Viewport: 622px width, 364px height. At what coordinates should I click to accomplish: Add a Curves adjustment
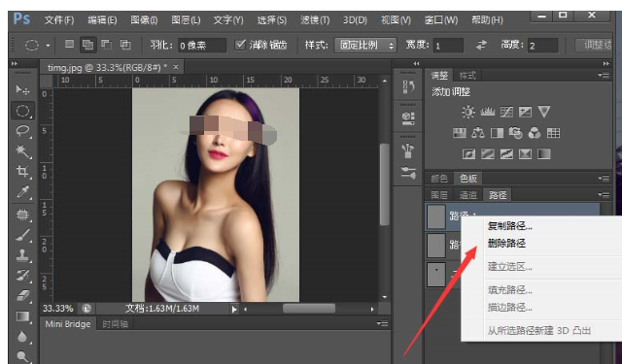pyautogui.click(x=506, y=112)
